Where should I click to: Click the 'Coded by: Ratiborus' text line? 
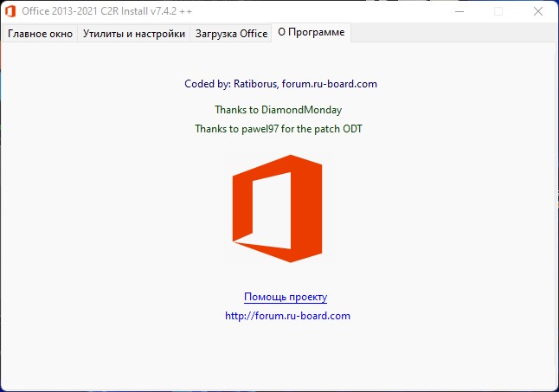click(x=280, y=84)
